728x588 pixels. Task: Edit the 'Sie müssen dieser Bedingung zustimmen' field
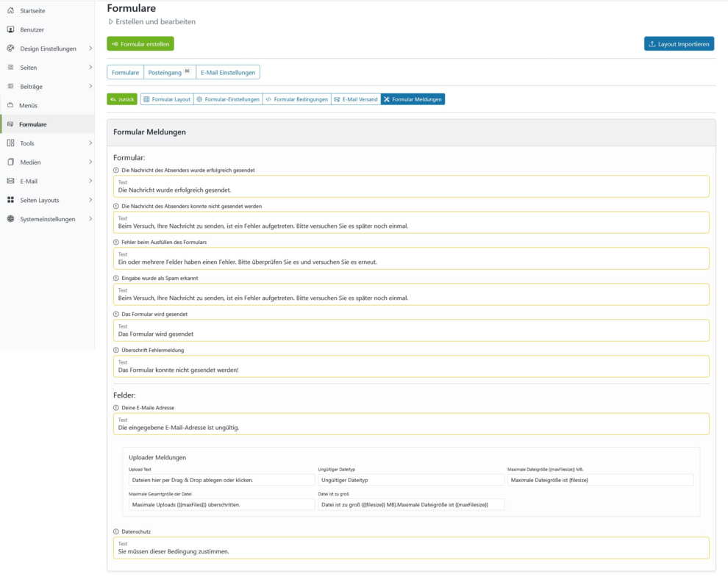click(x=411, y=548)
